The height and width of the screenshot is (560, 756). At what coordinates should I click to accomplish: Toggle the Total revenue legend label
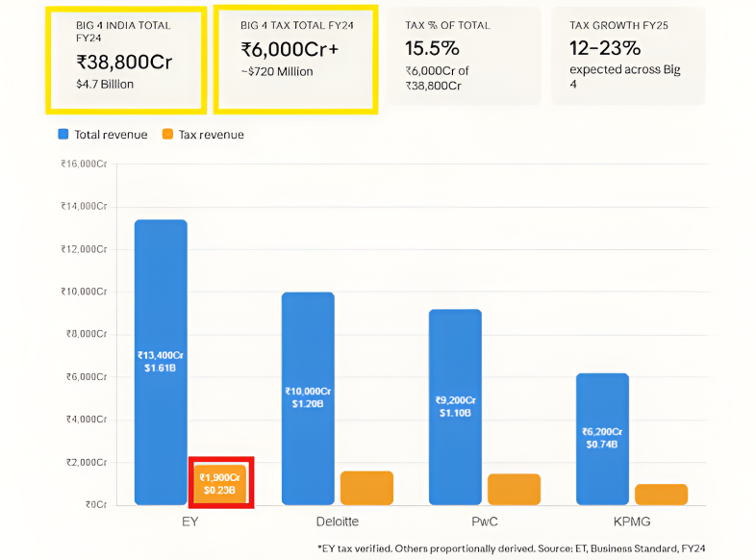click(111, 135)
